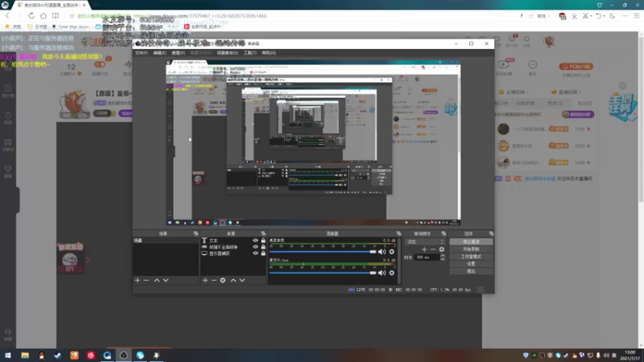
Task: Open the transition type dropdown
Action: tap(425, 242)
